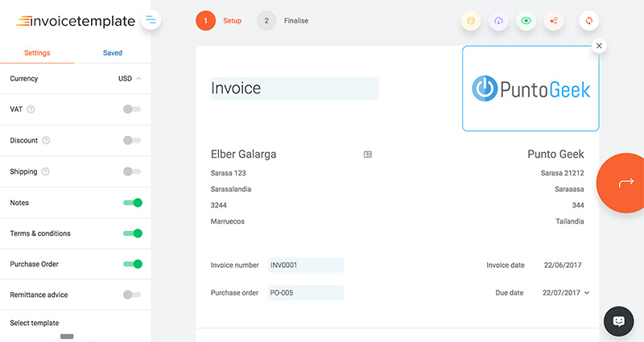Turn off the Notes toggle
Screen dimensions: 644x342
[133, 203]
